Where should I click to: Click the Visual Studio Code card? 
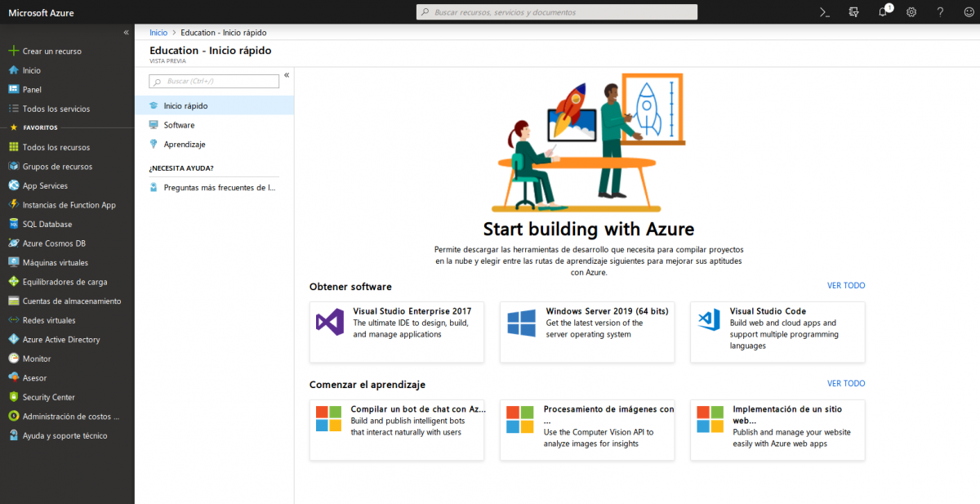click(x=777, y=333)
